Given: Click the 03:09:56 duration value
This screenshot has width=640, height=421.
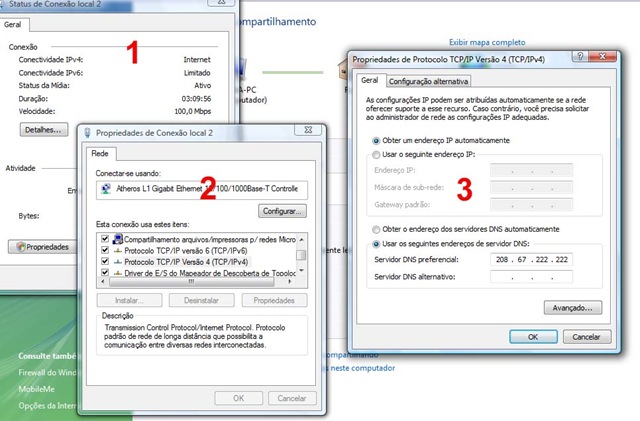Looking at the screenshot, I should point(196,98).
